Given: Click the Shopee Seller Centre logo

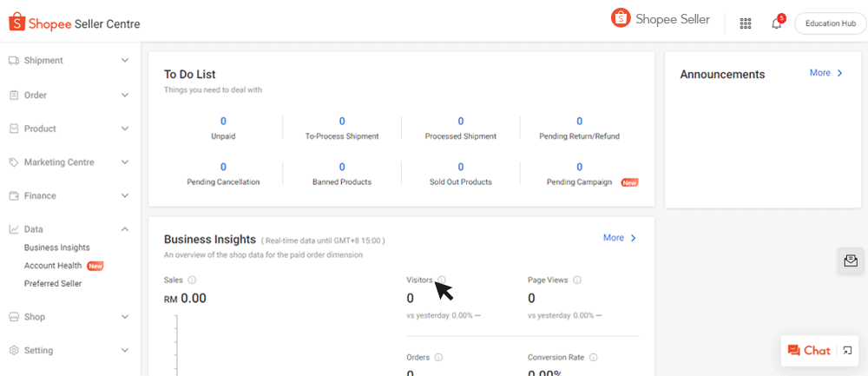Looking at the screenshot, I should point(75,23).
